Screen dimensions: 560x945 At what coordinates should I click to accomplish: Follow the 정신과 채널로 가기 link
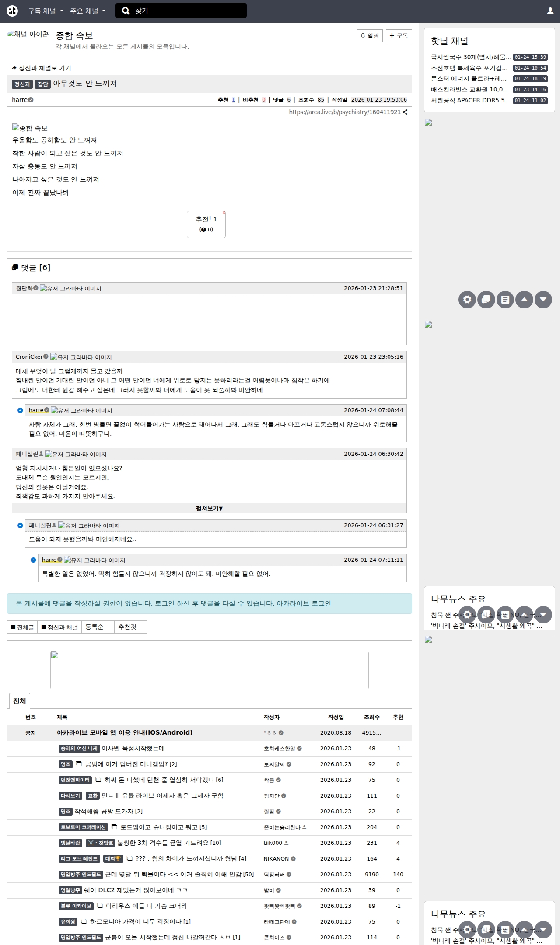point(42,68)
